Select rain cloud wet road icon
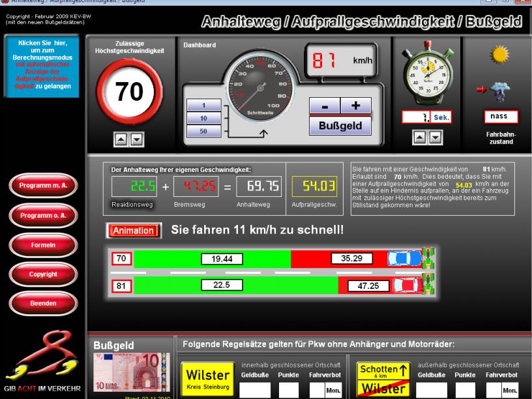Viewport: 532px width, 399px height. point(500,91)
